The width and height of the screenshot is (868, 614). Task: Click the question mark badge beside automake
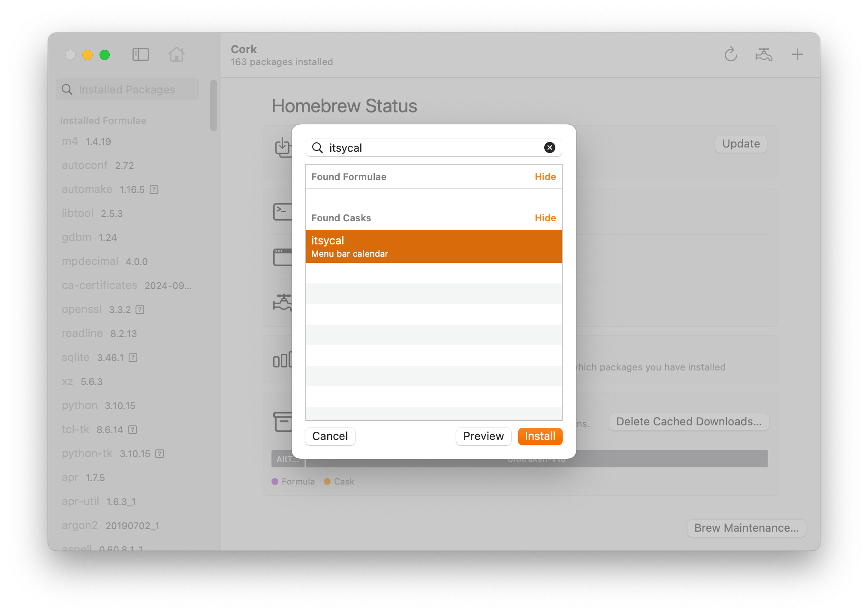[154, 190]
